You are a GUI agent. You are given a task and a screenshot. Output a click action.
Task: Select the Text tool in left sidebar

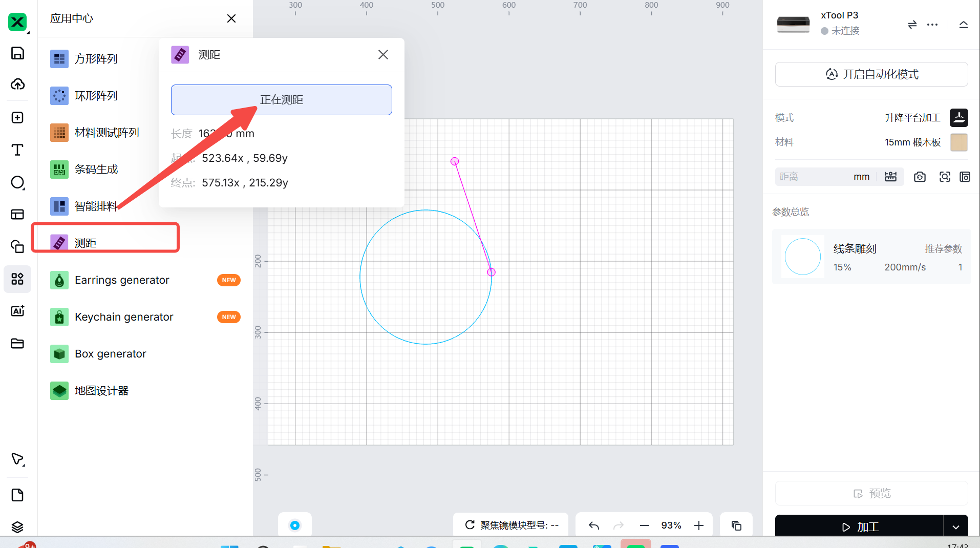click(17, 150)
